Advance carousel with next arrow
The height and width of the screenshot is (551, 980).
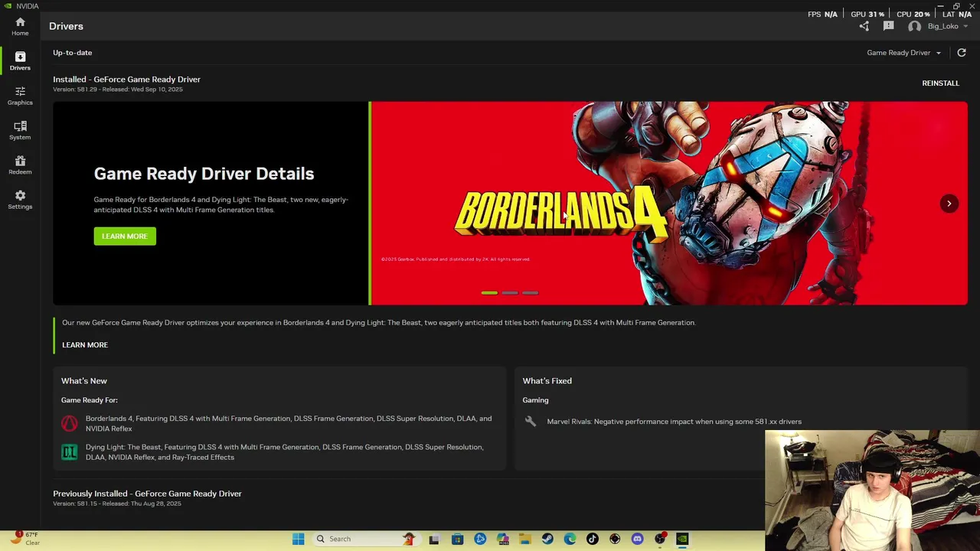click(949, 204)
